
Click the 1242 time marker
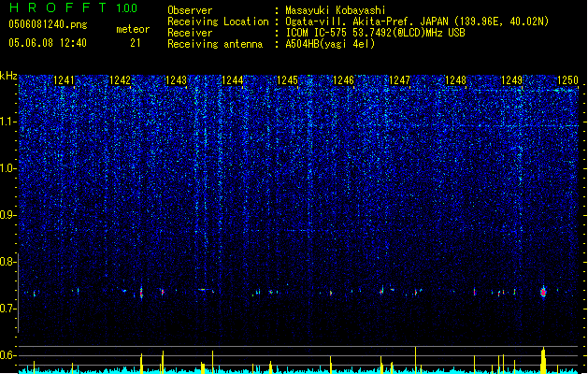[120, 80]
